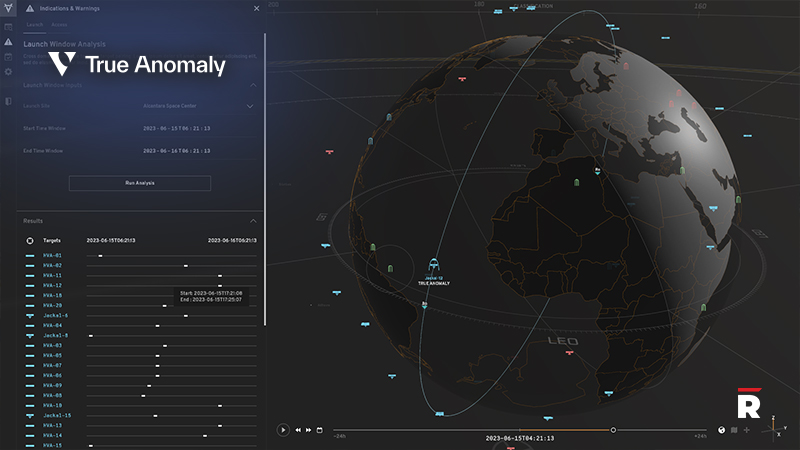Click the Jackal-8 spacecraft icon
800x450 pixels.
(30, 336)
